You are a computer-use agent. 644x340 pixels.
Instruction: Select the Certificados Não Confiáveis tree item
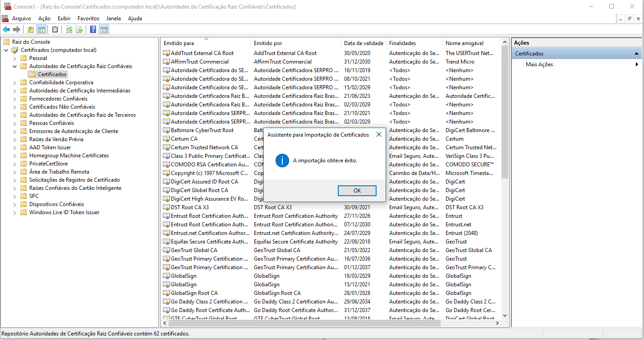point(62,107)
